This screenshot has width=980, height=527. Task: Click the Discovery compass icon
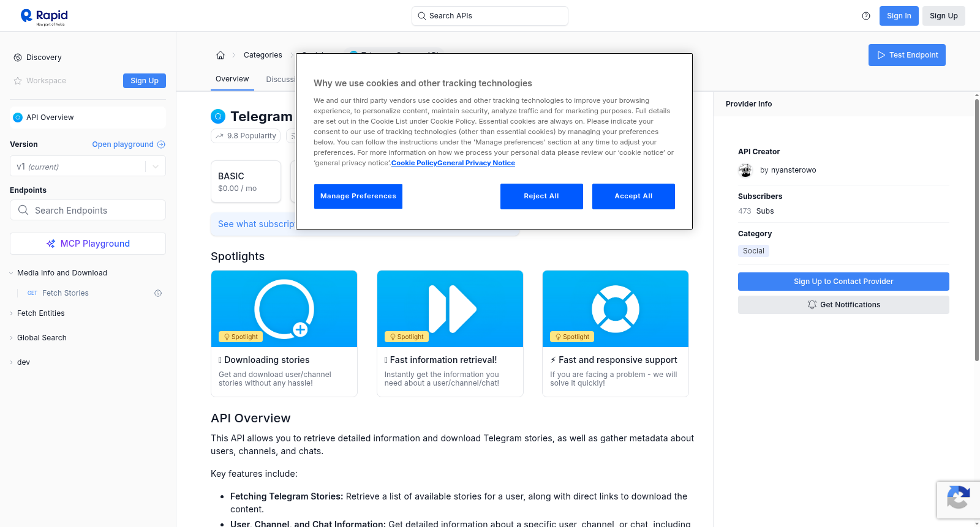pyautogui.click(x=18, y=58)
